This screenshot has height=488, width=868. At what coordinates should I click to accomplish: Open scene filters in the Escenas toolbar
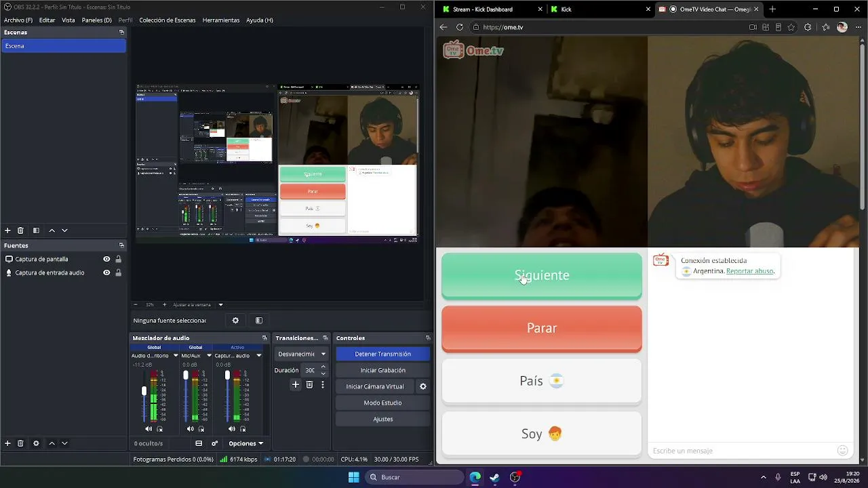click(36, 230)
